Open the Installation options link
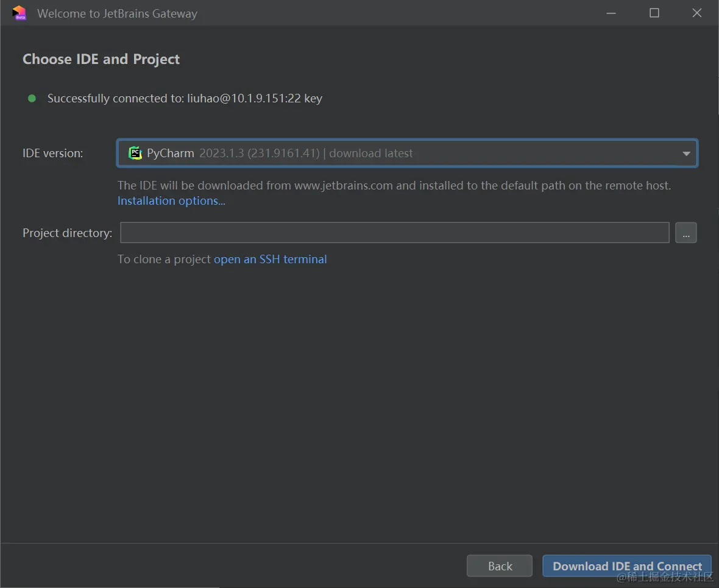This screenshot has width=719, height=588. tap(171, 201)
